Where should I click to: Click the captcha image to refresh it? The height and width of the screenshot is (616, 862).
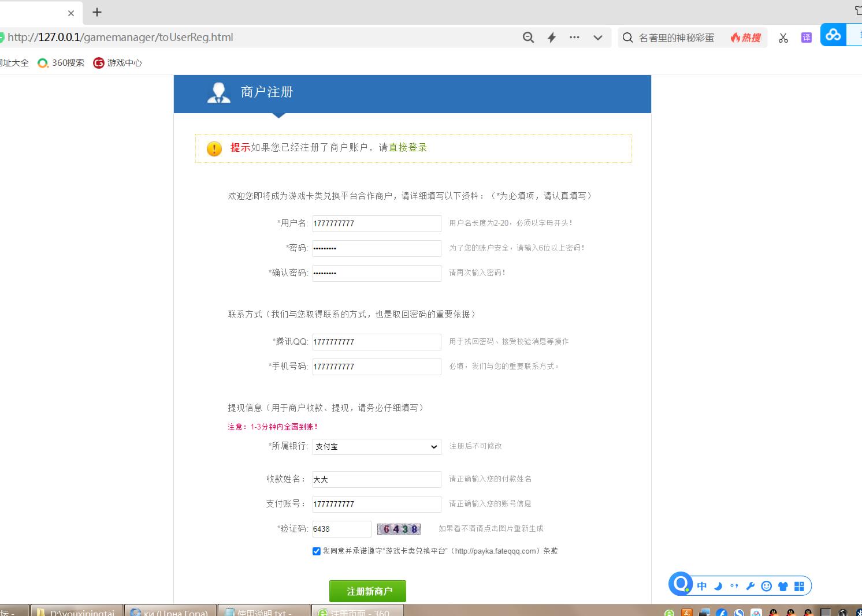(399, 529)
